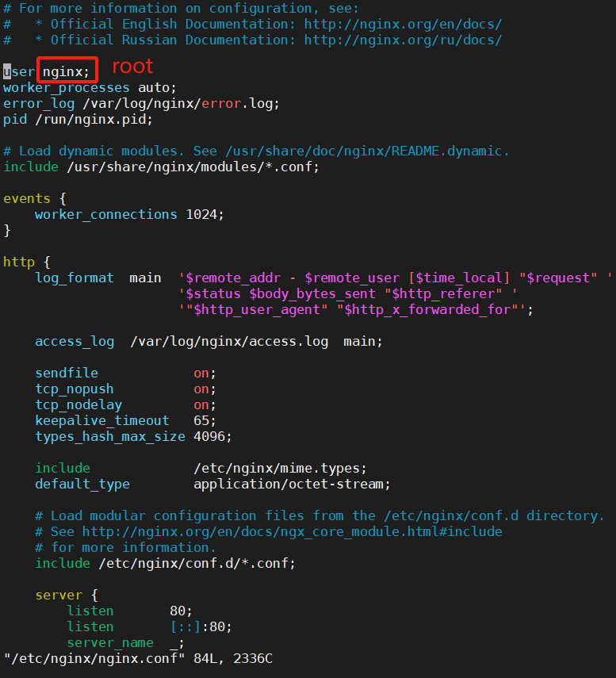Click the Russian documentation URL nginx.org/ru/docs/
This screenshot has width=616, height=678.
[x=403, y=40]
